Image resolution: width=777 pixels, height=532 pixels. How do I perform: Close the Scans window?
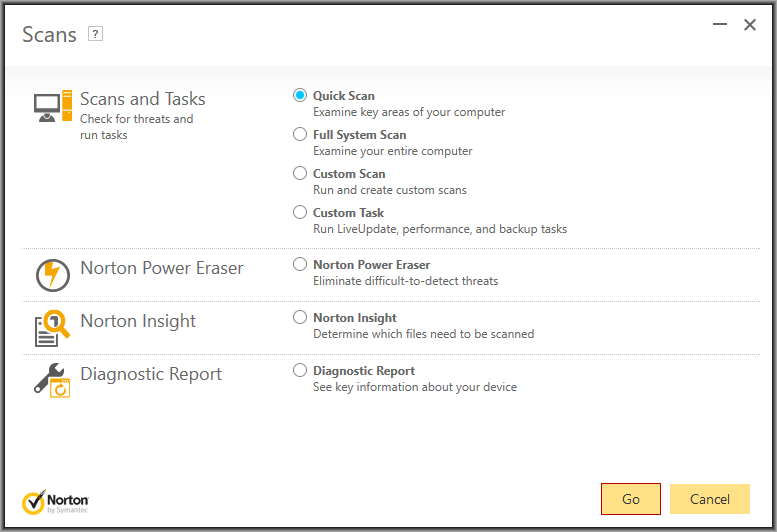[750, 25]
